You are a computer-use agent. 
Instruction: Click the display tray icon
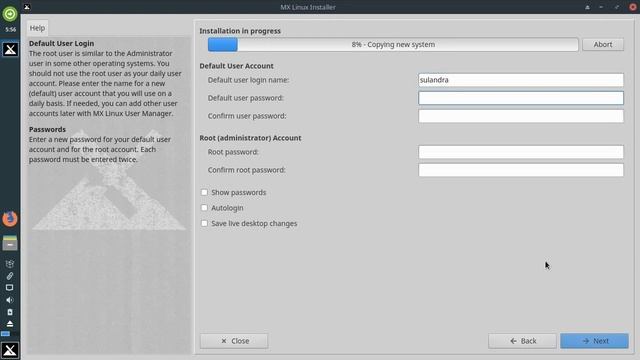click(10, 288)
